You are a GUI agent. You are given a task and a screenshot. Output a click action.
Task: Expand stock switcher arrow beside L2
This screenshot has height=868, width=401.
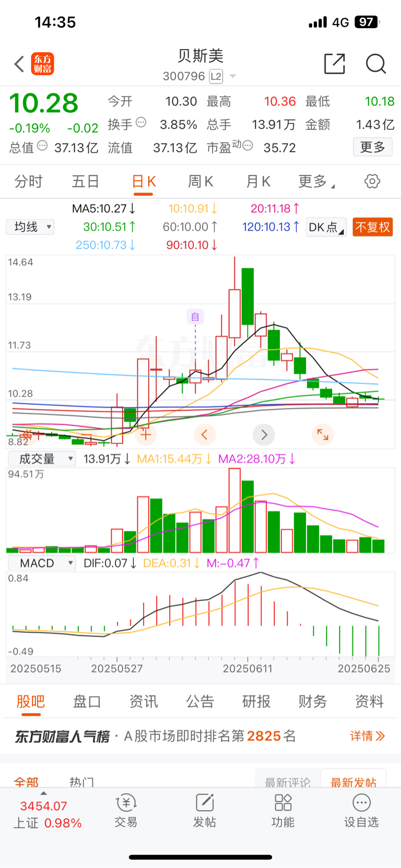click(233, 77)
